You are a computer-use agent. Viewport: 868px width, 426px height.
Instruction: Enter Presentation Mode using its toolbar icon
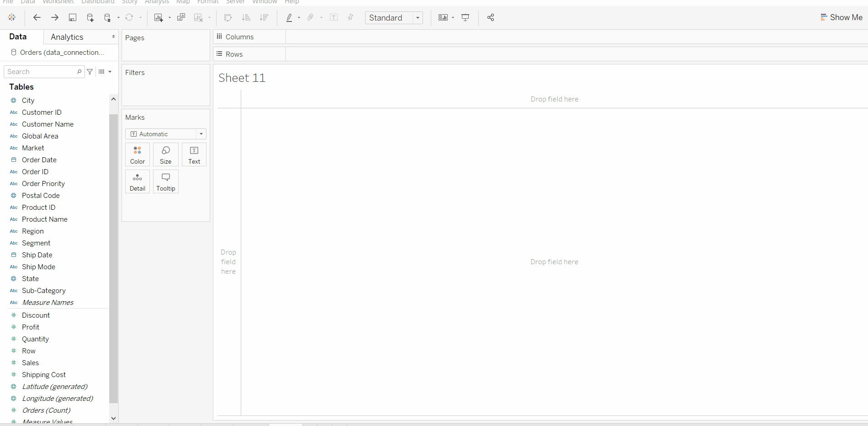465,17
